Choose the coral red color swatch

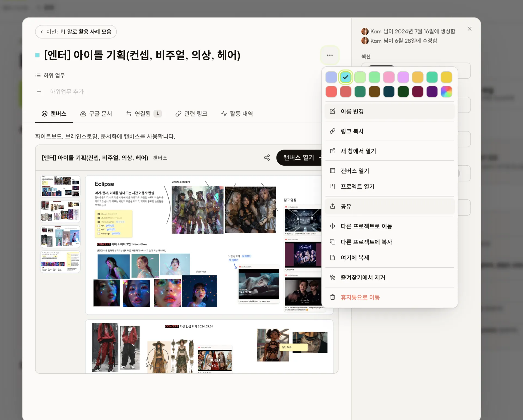331,92
